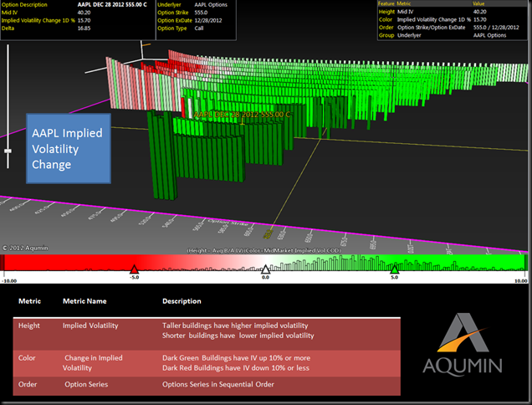Viewport: 532px width, 405px height.
Task: Click the 'Option Description' field label
Action: click(24, 5)
